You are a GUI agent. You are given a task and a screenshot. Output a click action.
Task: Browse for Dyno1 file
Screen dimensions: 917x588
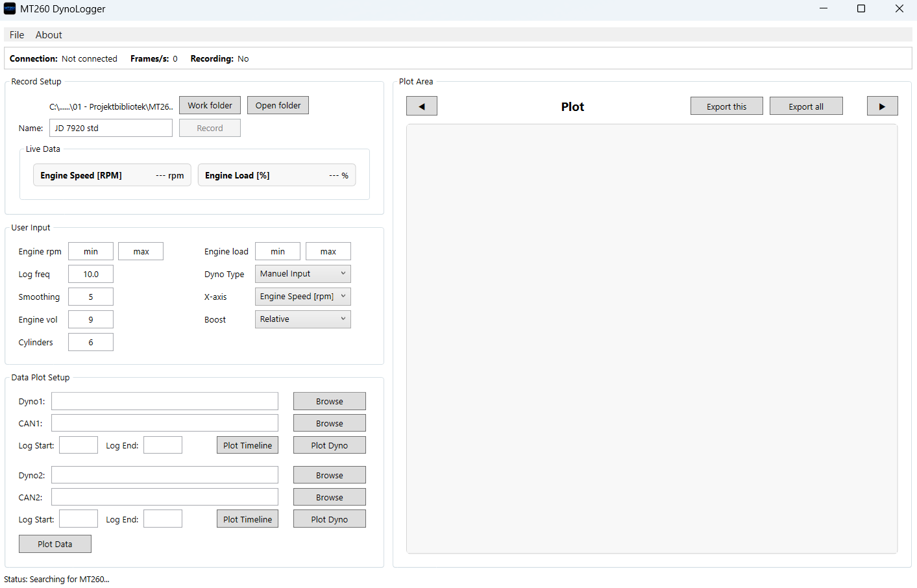[x=330, y=401]
